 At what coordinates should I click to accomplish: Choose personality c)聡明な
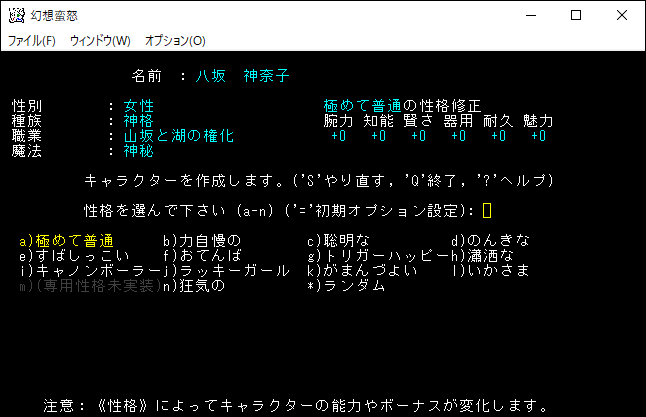coord(339,241)
